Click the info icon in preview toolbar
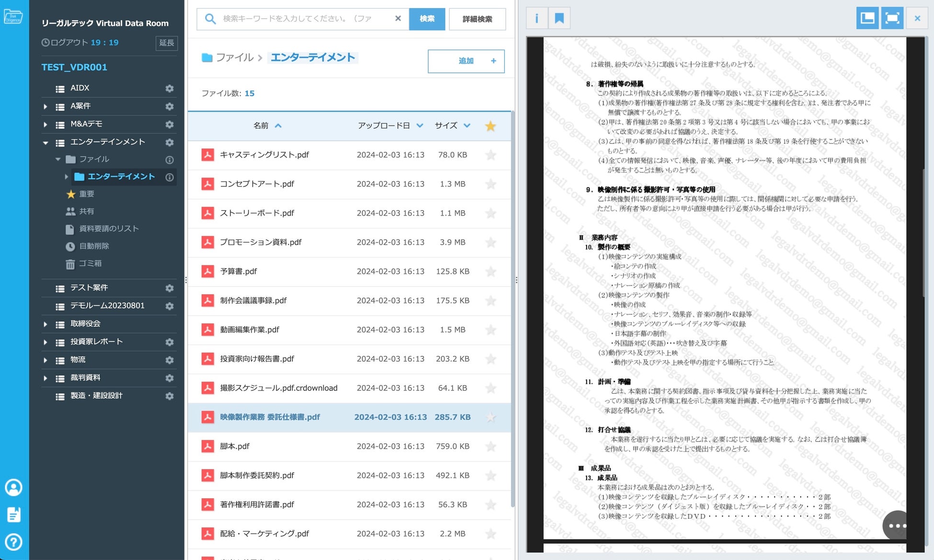Viewport: 934px width, 560px height. [x=536, y=19]
